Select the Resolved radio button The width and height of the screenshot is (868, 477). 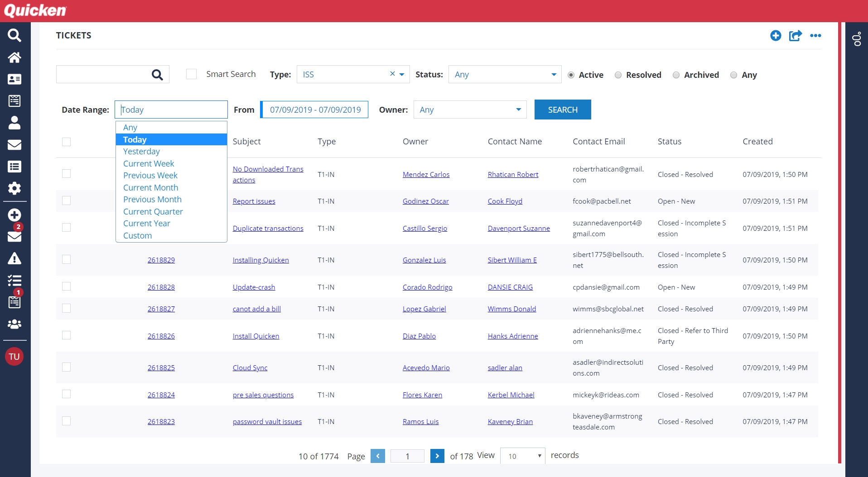point(618,75)
